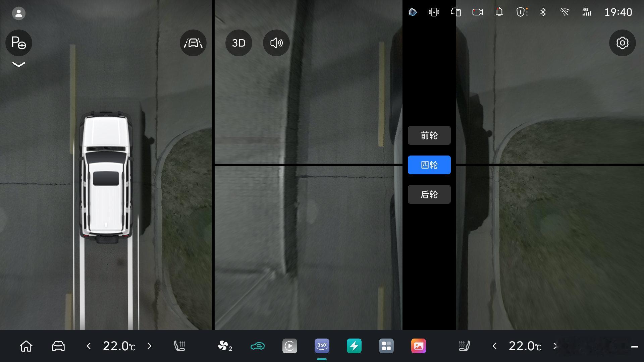Open the green energy lightning app
Viewport: 644px width, 362px height.
(x=354, y=346)
